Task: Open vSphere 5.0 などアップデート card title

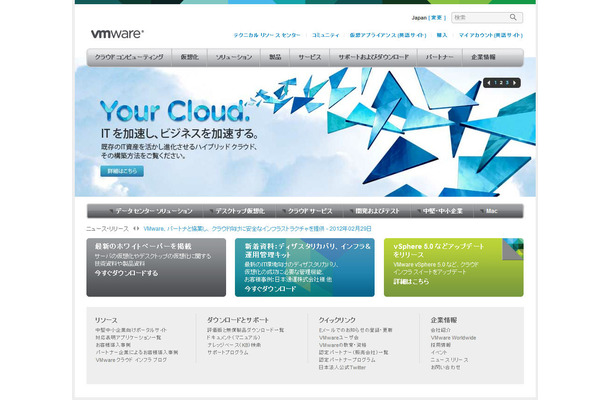Action: [x=439, y=251]
